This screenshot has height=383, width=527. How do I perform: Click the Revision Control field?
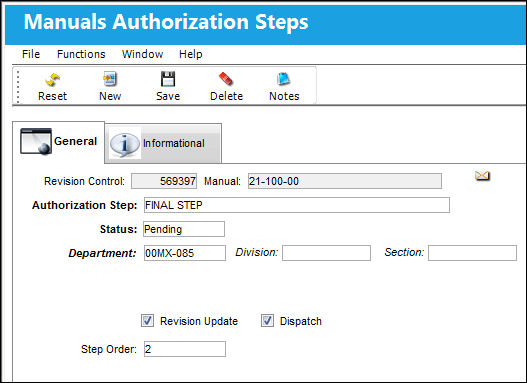(x=164, y=181)
